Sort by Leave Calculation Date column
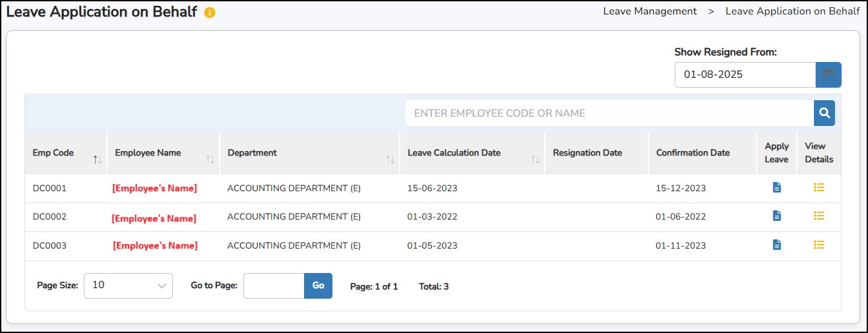868x333 pixels. coord(536,160)
